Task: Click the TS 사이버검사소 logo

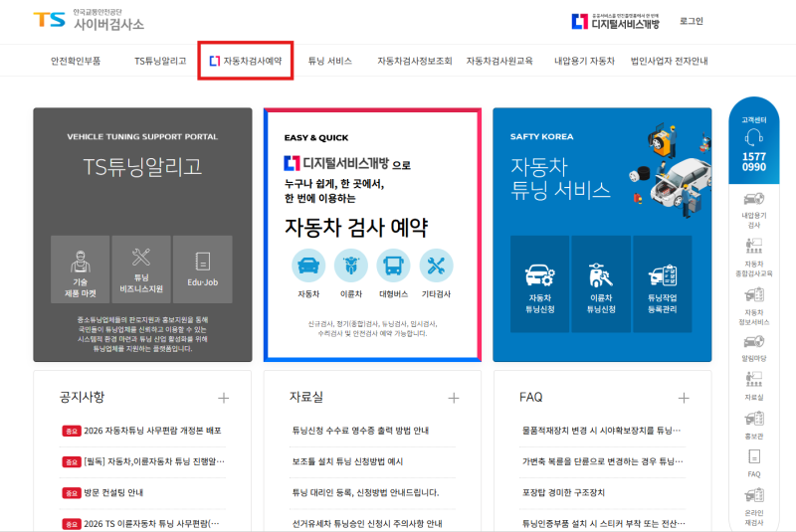Action: [89, 20]
